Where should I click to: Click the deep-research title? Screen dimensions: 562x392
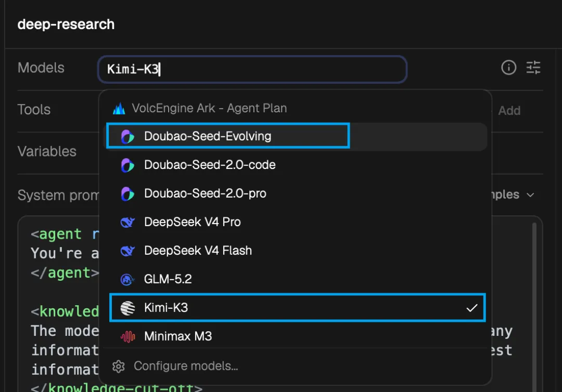coord(66,24)
